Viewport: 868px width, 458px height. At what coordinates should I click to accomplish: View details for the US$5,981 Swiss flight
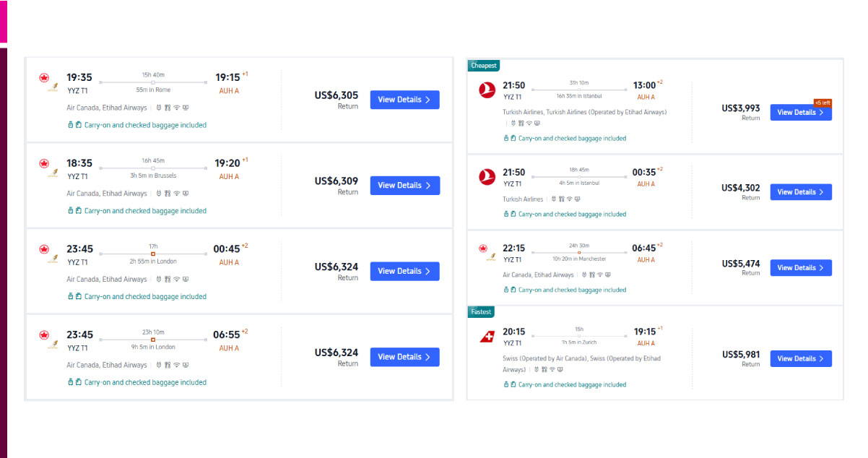click(x=800, y=359)
